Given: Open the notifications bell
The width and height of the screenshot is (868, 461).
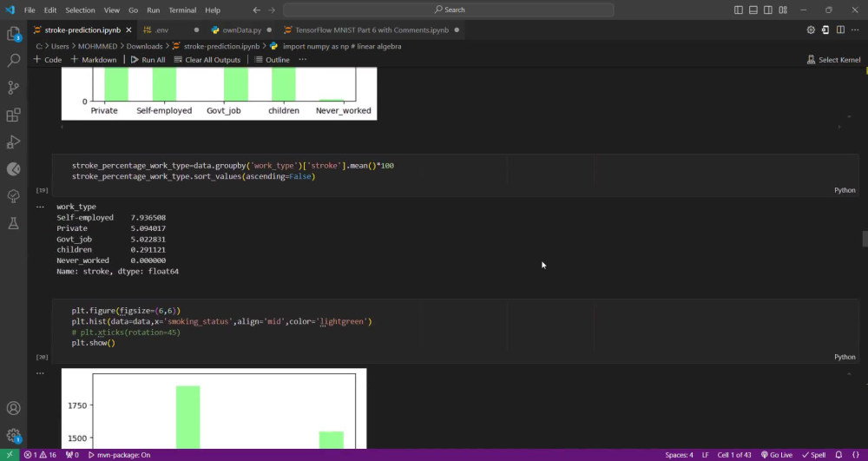Looking at the screenshot, I should point(838,455).
